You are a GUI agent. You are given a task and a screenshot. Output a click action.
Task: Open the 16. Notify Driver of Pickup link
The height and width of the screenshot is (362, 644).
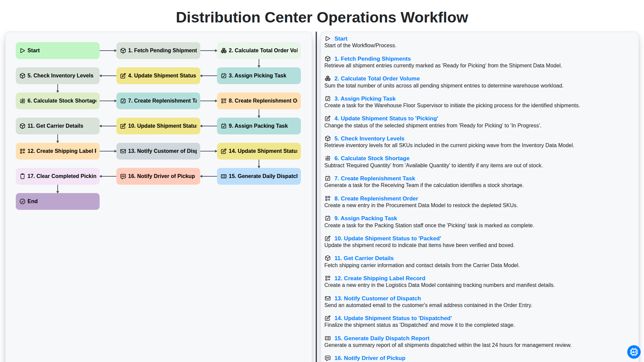370,358
